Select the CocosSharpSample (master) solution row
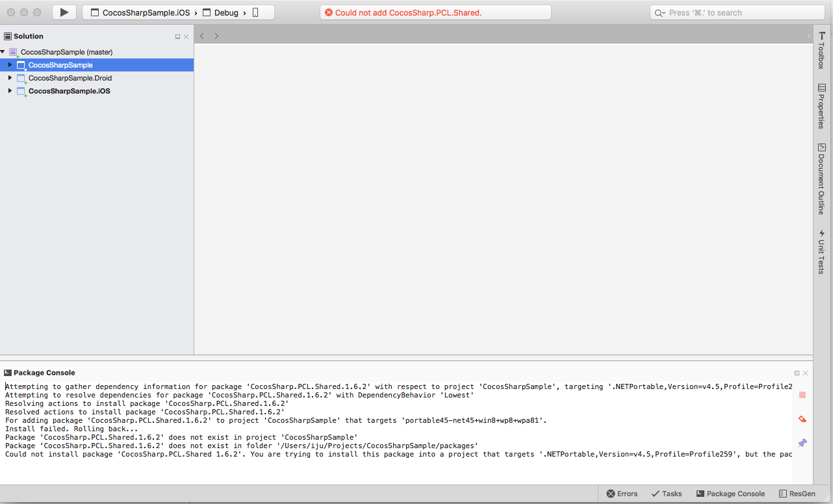 point(97,52)
